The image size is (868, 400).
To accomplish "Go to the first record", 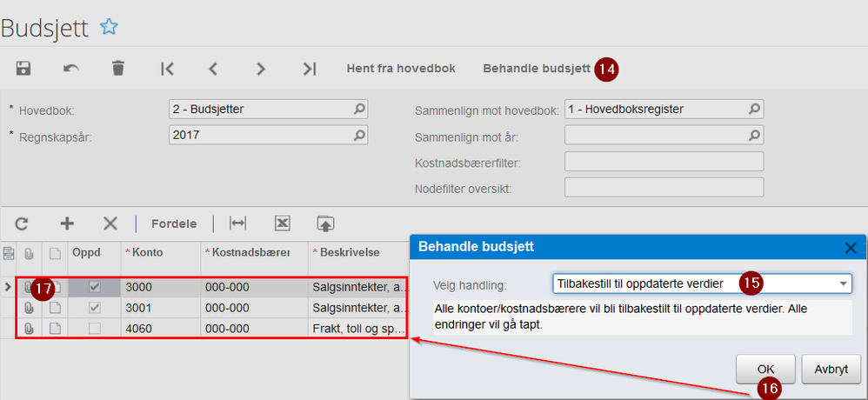I will pos(167,69).
